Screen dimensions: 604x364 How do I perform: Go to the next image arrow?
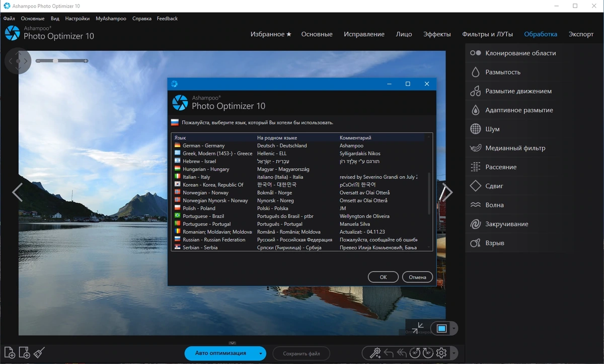coord(446,192)
